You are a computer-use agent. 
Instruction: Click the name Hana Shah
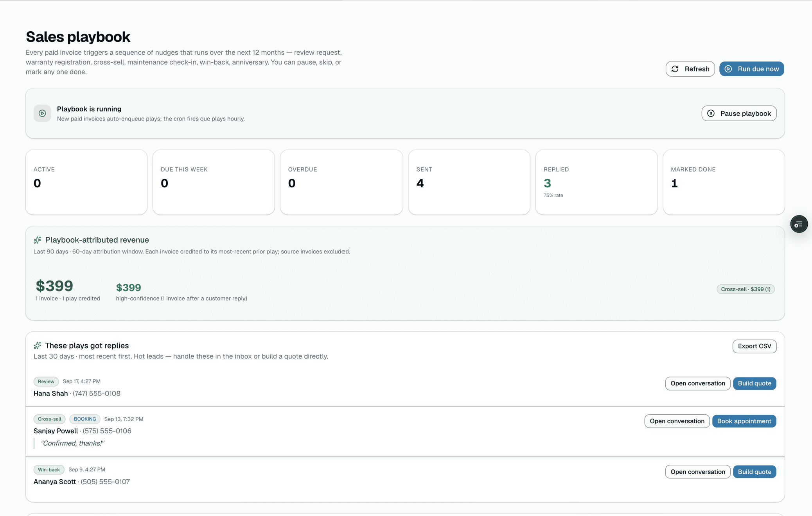50,394
